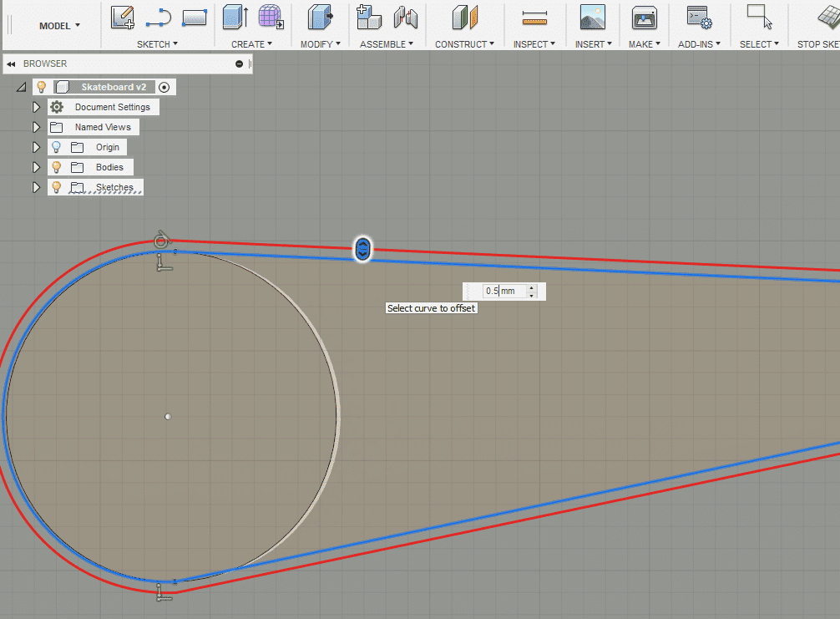This screenshot has width=840, height=619.
Task: Open the MODIFY menu
Action: pos(321,44)
